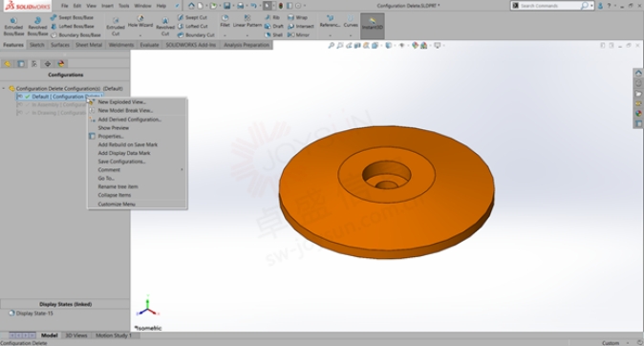Choose Add Display Data Mark option
This screenshot has height=346, width=644.
124,153
